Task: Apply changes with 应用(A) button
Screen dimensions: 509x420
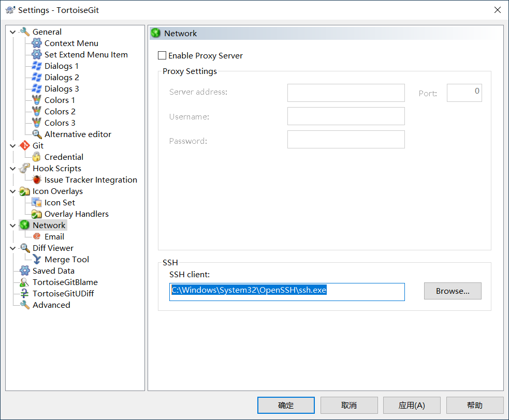Action: point(412,405)
